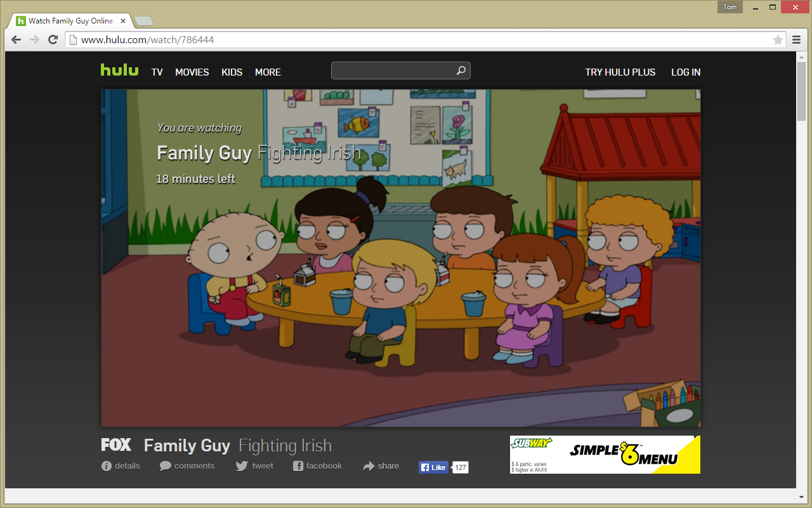
Task: Click the tweet link text
Action: [263, 466]
